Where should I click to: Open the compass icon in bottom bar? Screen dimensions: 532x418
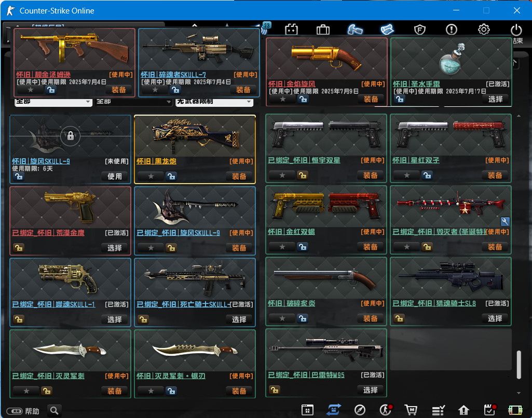pyautogui.click(x=360, y=410)
